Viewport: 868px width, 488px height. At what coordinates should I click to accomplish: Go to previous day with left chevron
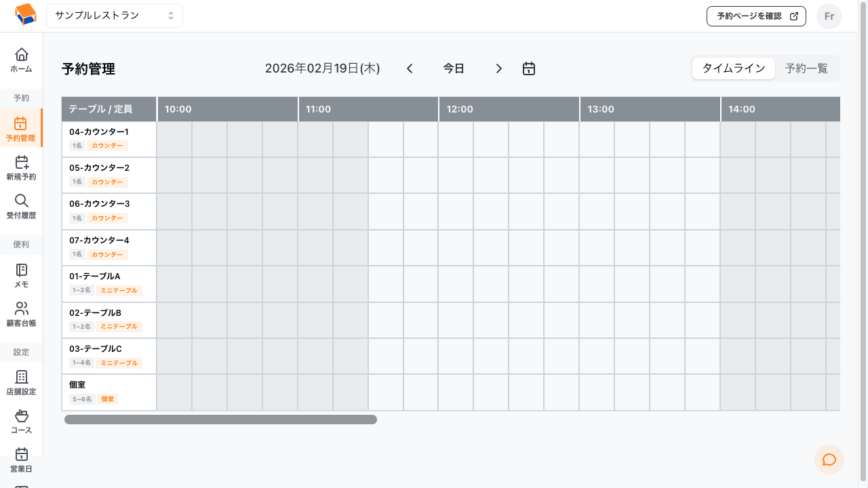tap(410, 68)
